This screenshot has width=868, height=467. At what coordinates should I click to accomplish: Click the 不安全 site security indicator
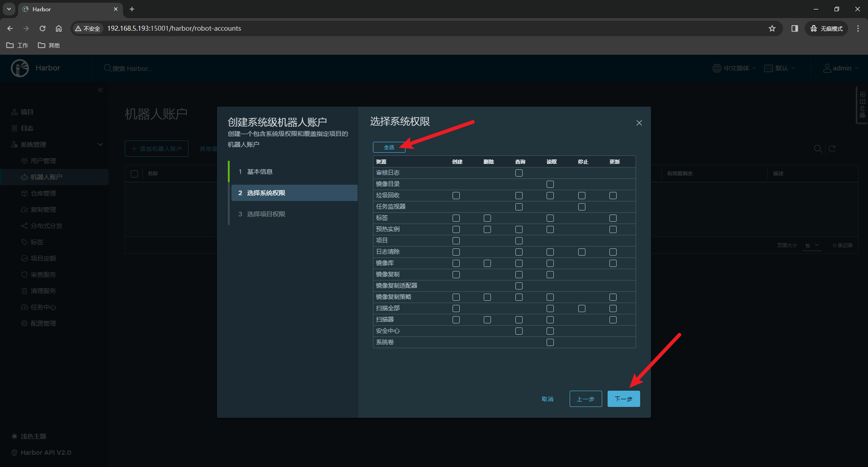pyautogui.click(x=88, y=28)
